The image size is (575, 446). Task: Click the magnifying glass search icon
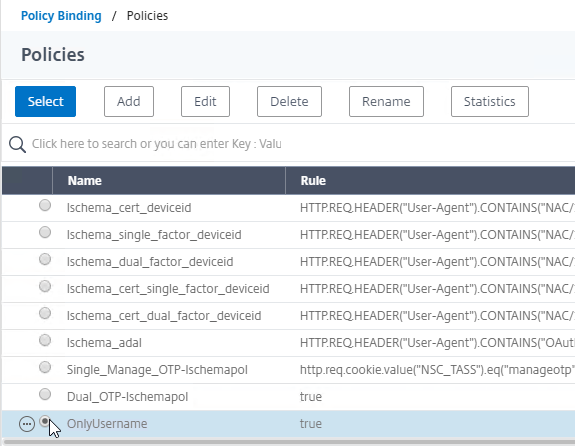coord(17,144)
